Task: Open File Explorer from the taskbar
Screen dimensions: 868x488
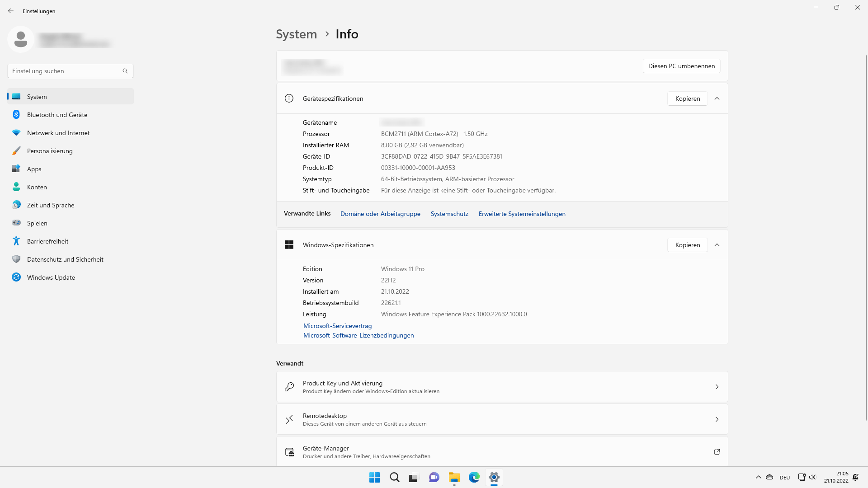Action: click(454, 477)
